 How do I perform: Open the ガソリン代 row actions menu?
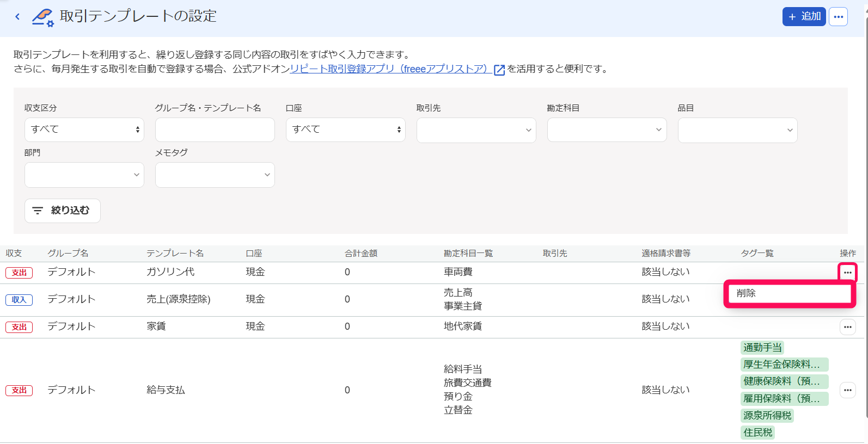pos(847,272)
